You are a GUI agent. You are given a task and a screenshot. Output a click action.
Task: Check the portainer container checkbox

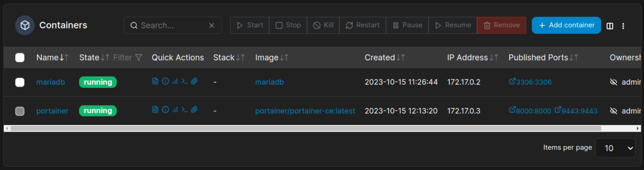20,111
